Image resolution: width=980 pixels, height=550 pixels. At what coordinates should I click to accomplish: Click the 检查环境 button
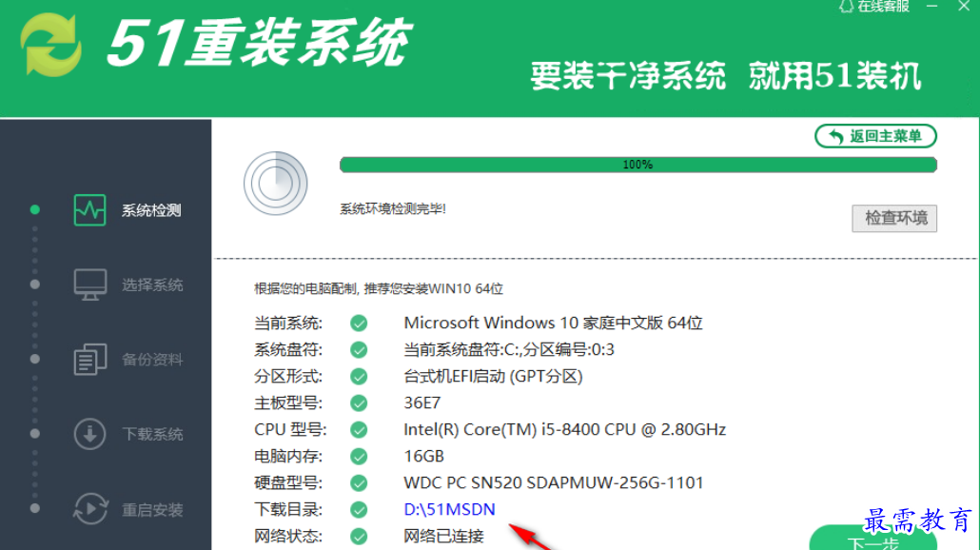894,218
